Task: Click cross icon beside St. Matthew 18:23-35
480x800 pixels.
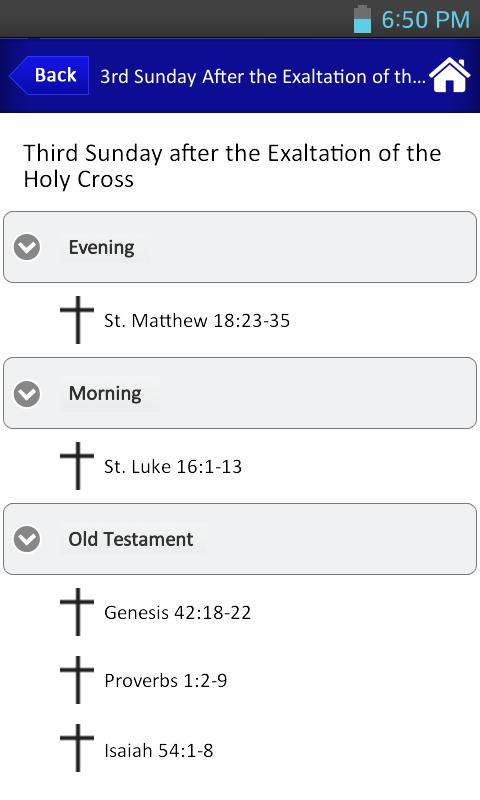Action: click(77, 320)
